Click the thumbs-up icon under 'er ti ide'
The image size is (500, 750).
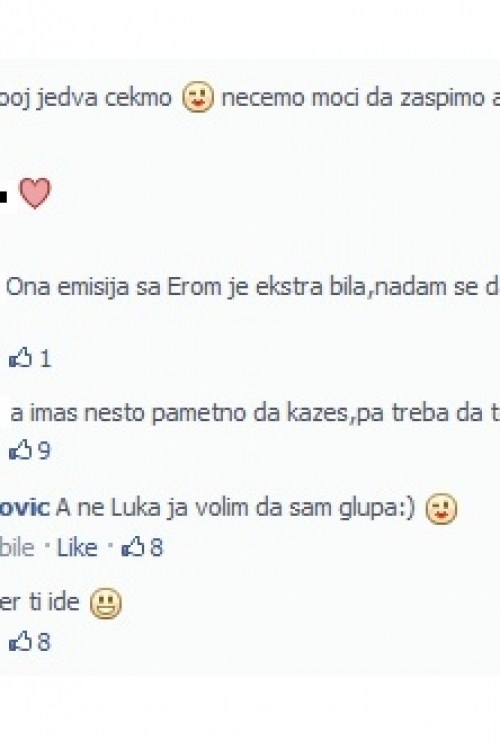(x=21, y=641)
